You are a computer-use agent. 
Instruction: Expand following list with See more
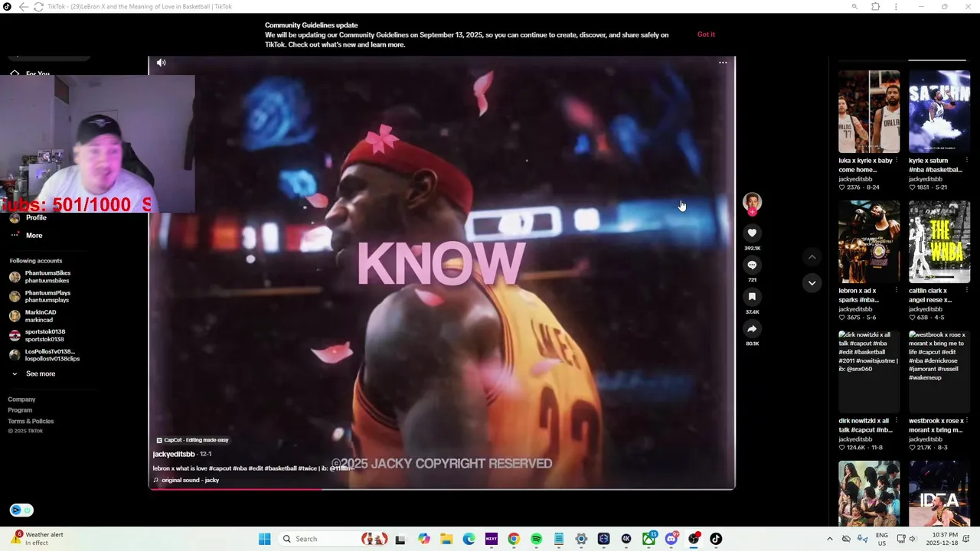pyautogui.click(x=33, y=374)
